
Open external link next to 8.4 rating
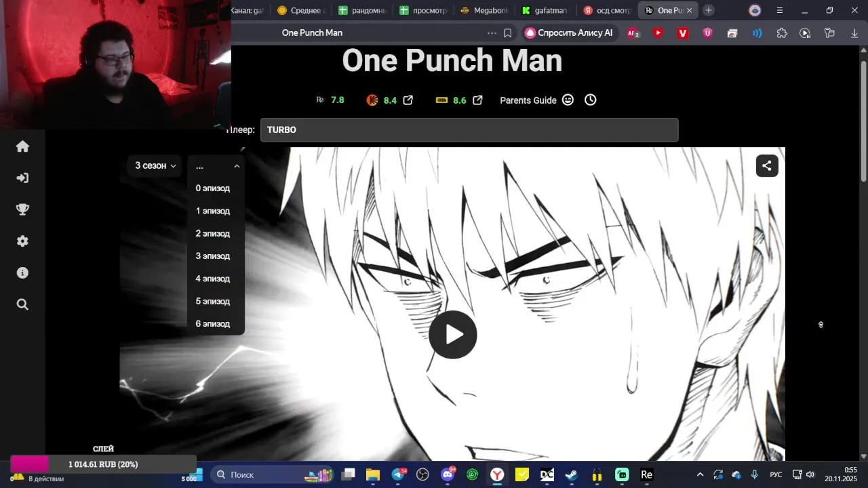pyautogui.click(x=408, y=100)
